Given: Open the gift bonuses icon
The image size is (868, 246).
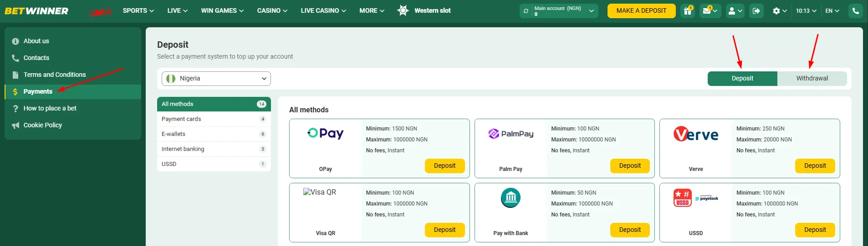Looking at the screenshot, I should click(x=688, y=11).
